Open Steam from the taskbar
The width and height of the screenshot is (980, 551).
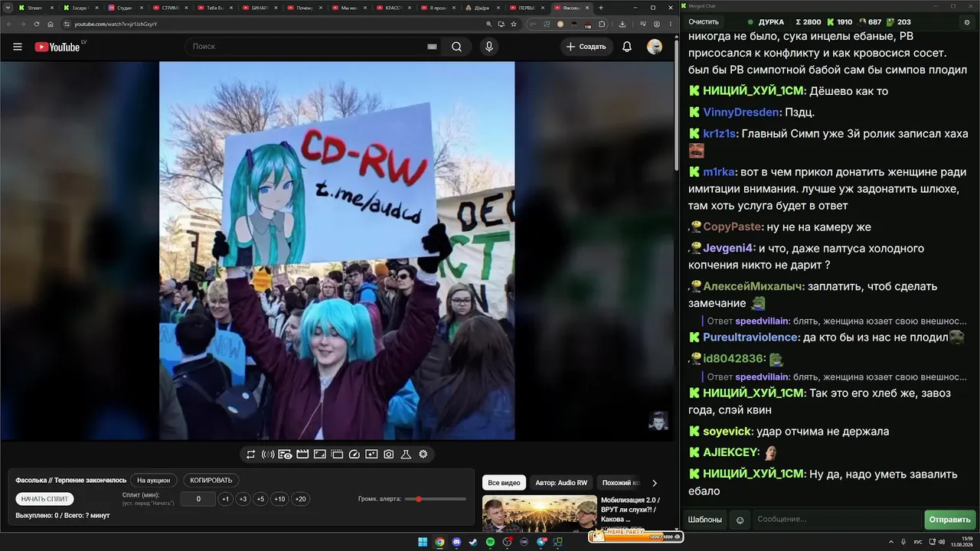[x=473, y=543]
